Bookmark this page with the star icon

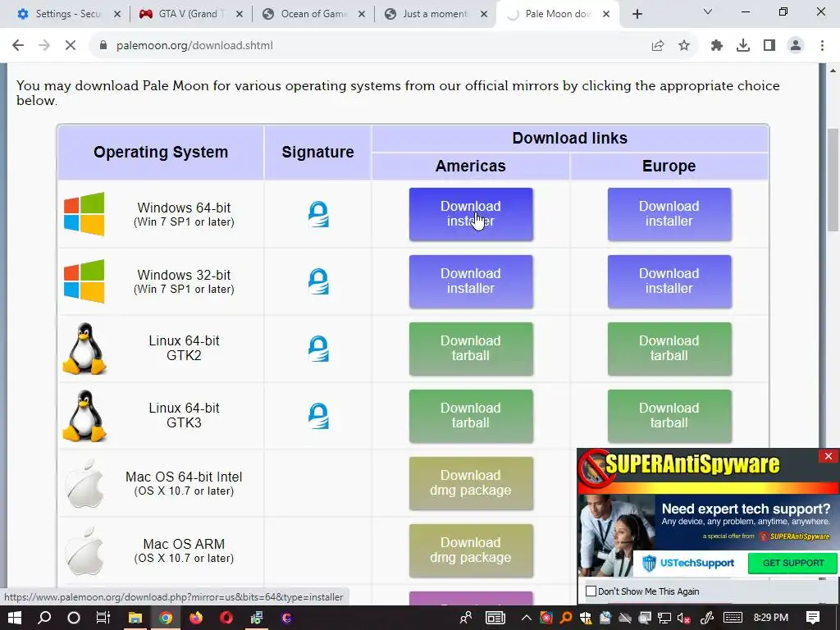[x=684, y=46]
